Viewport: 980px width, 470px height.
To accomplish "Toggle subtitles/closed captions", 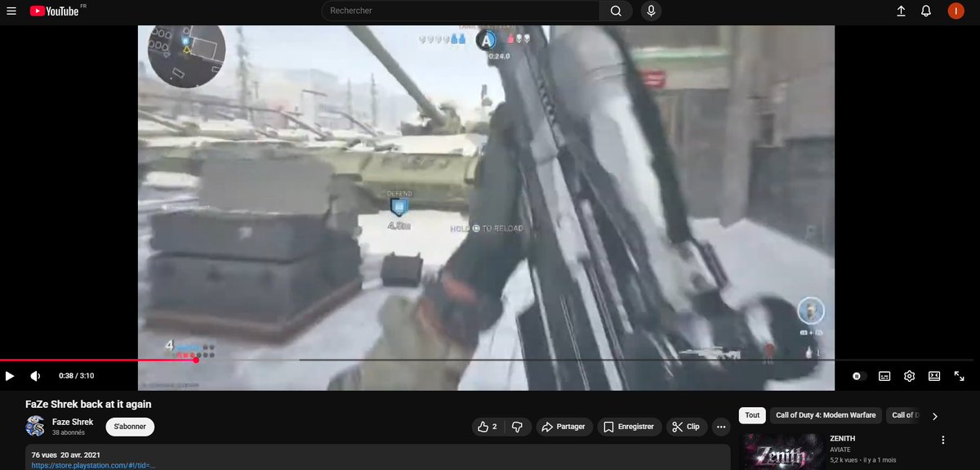I will point(884,376).
